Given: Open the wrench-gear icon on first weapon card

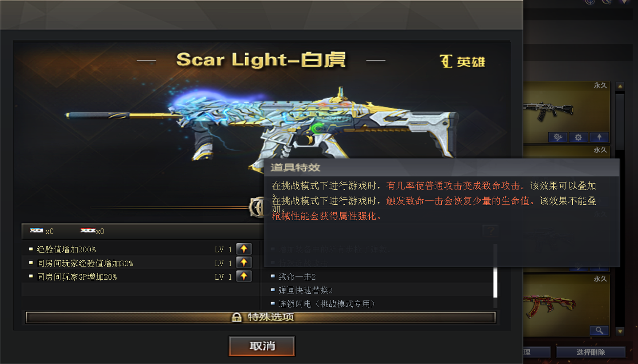Looking at the screenshot, I should [x=558, y=137].
